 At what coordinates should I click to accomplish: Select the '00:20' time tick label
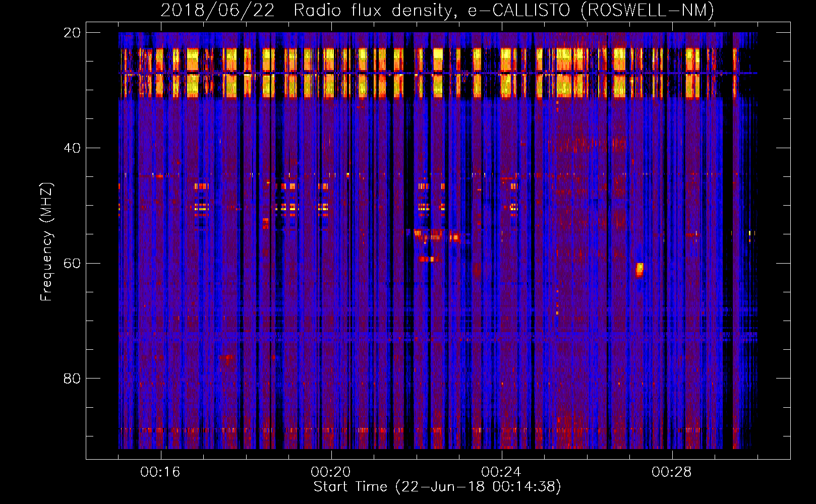331,472
